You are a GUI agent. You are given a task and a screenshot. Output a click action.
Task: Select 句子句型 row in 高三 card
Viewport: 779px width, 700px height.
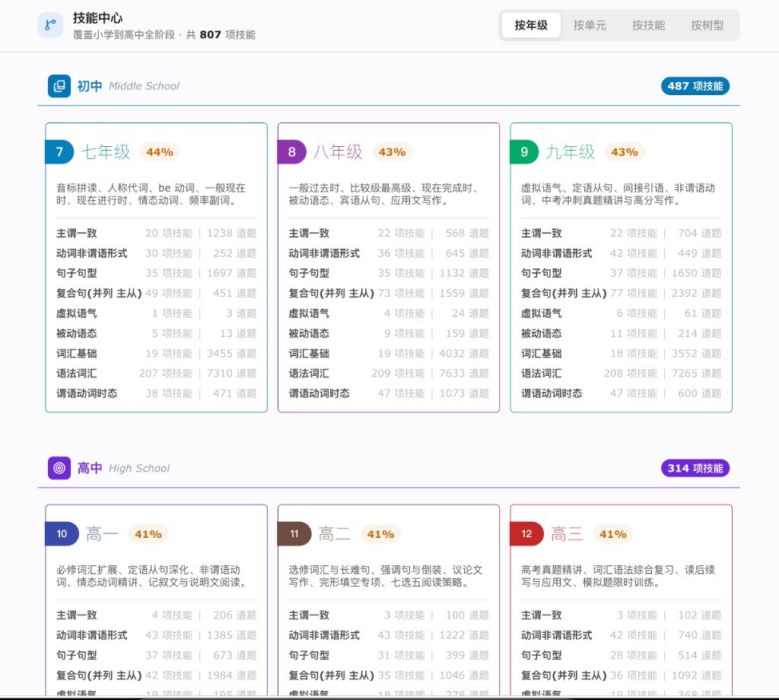point(621,655)
